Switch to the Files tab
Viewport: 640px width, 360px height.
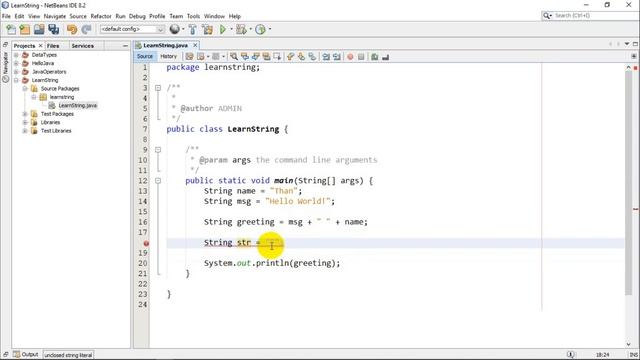click(x=53, y=46)
